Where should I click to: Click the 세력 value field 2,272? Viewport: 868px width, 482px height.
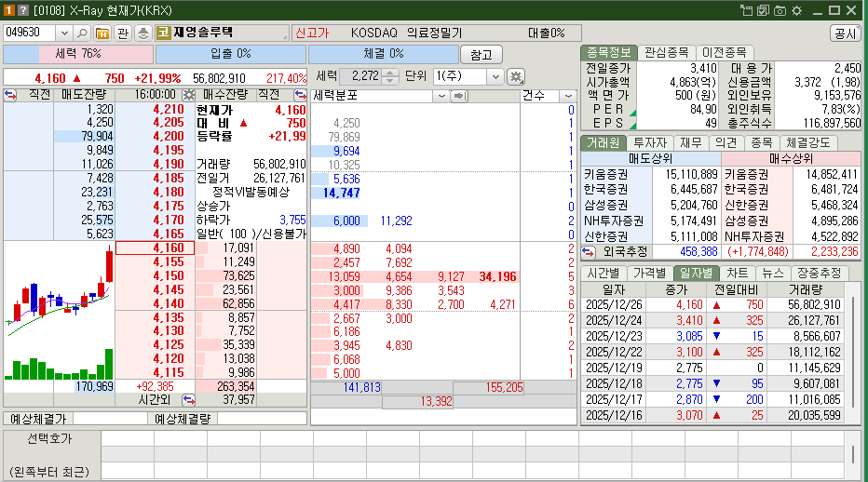(x=360, y=76)
